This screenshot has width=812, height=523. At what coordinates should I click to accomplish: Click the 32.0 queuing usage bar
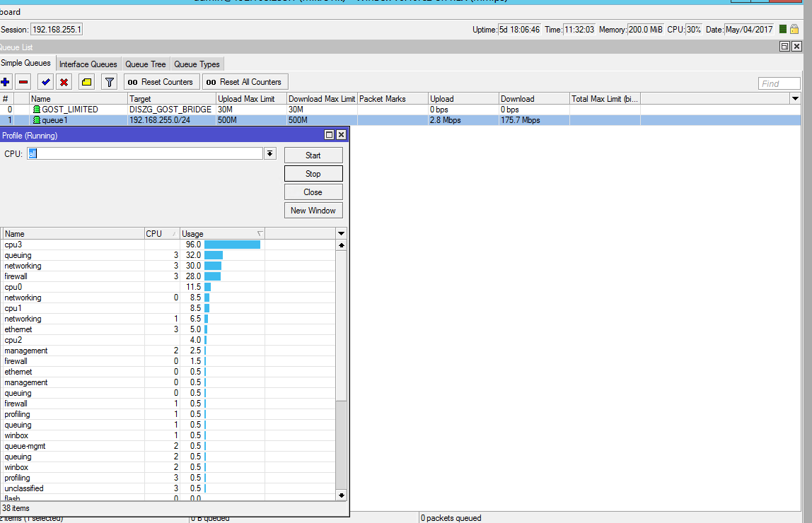[214, 255]
